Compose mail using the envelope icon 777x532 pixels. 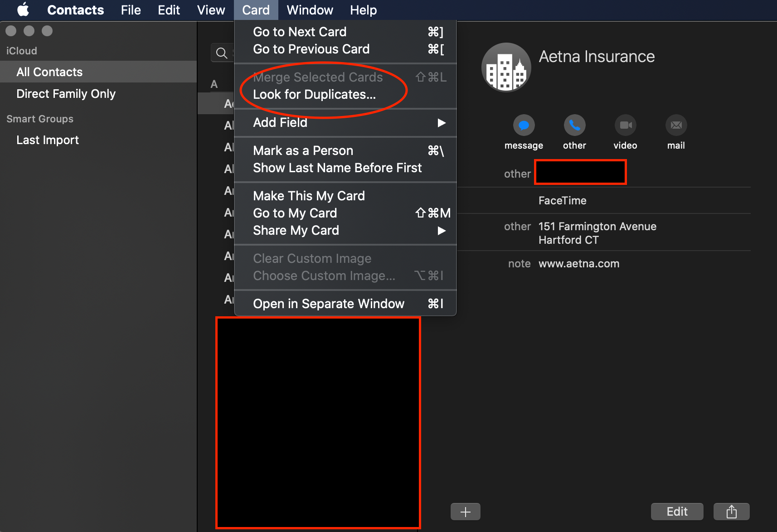pos(676,125)
